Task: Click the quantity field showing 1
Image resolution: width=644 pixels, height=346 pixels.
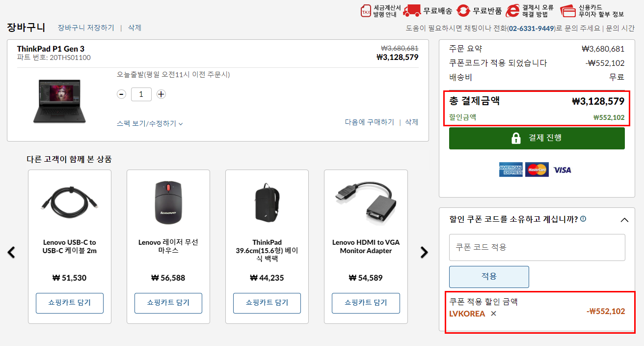Action: [141, 94]
